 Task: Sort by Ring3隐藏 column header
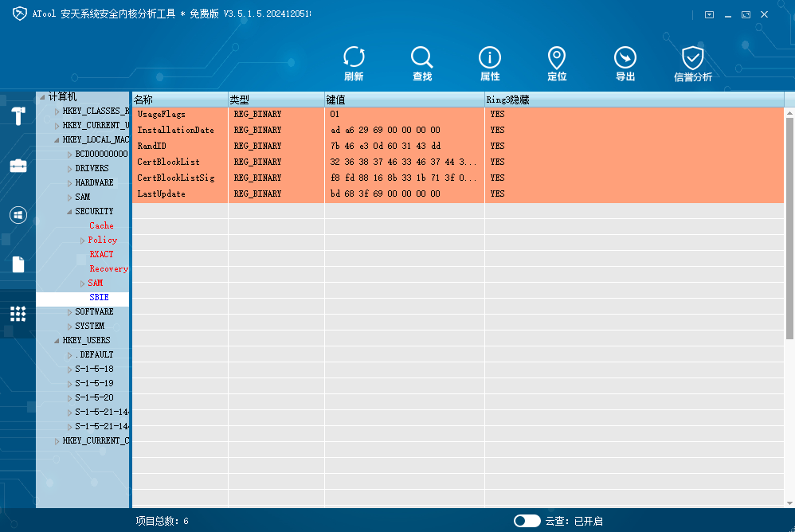(x=633, y=100)
